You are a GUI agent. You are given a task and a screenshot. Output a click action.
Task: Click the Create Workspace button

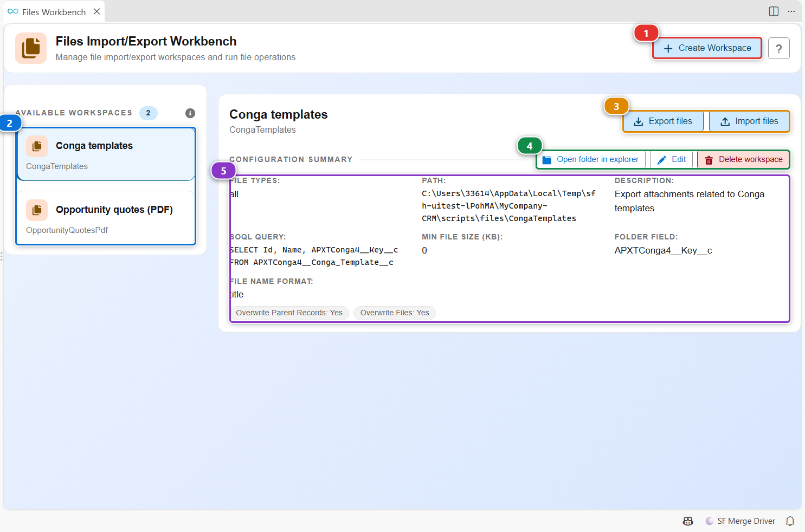point(707,48)
